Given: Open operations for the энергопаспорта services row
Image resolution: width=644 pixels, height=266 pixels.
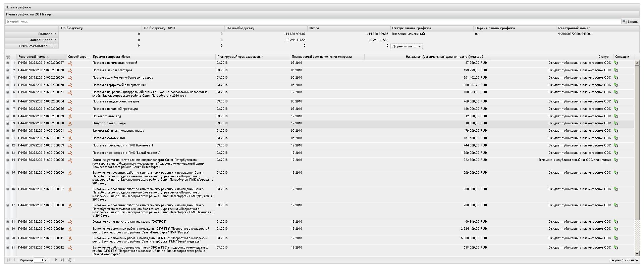Looking at the screenshot, I should (x=616, y=160).
